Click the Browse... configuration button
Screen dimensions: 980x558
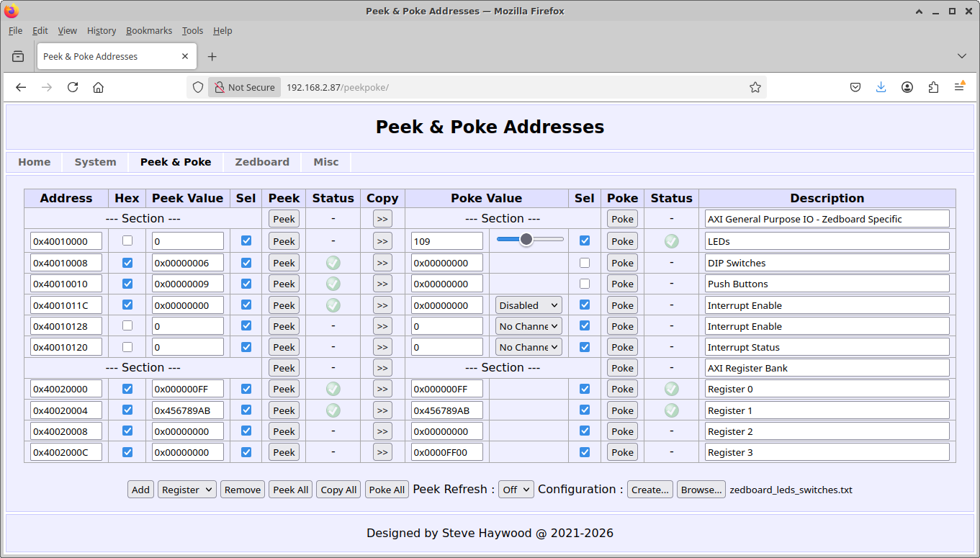pos(701,490)
